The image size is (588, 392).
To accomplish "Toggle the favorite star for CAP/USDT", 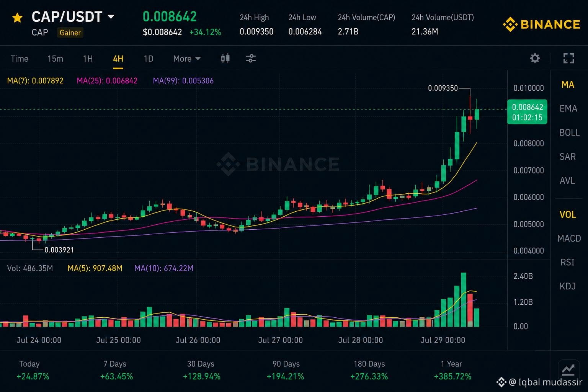I will click(17, 18).
